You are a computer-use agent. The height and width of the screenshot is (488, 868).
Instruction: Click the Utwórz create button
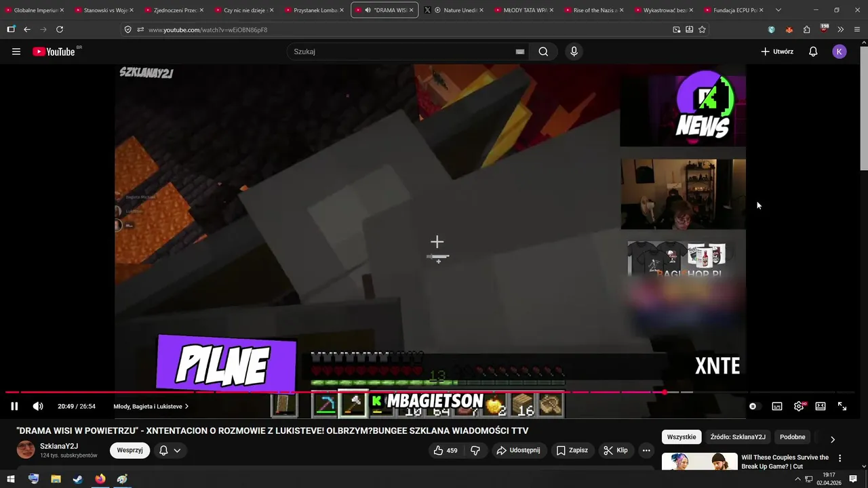tap(777, 52)
